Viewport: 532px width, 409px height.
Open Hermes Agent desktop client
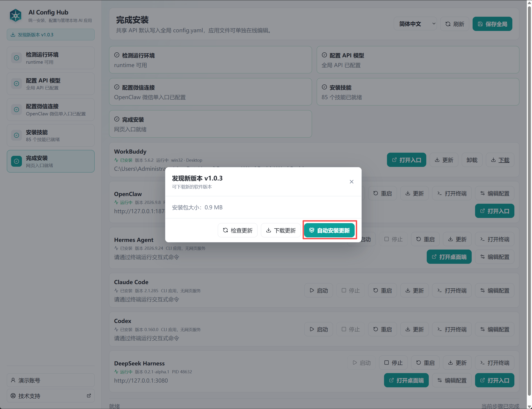point(449,257)
